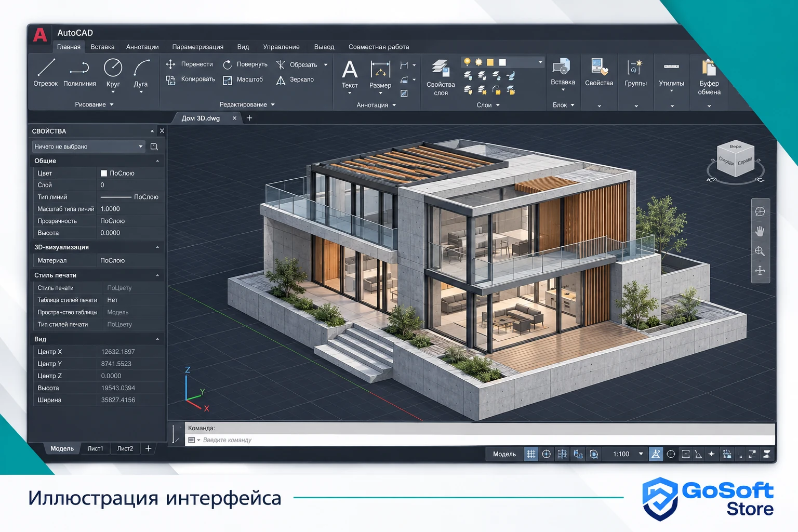Start the Текст annotation tool
798x532 pixels.
[x=350, y=75]
